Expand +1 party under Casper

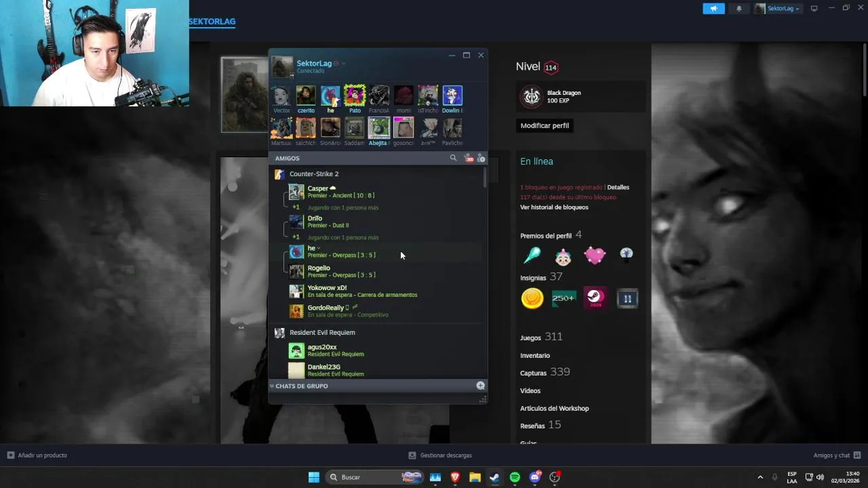[x=296, y=207]
